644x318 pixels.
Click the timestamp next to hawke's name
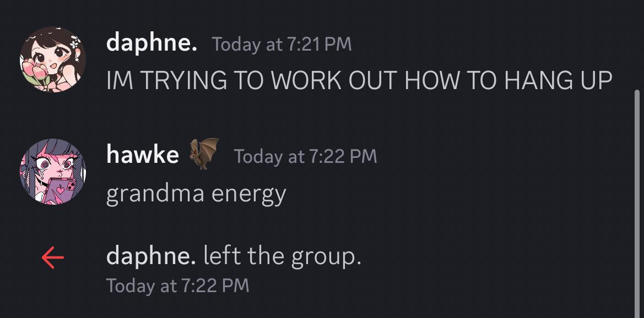305,156
